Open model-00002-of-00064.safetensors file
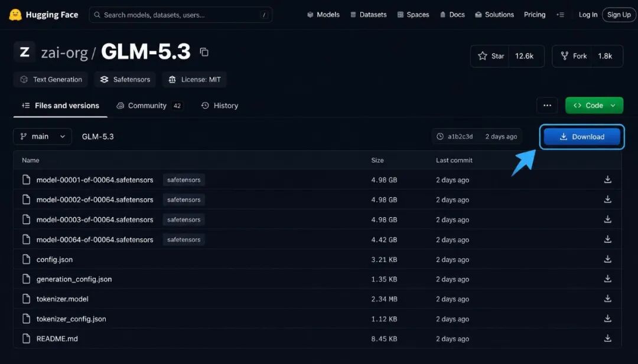 point(95,200)
